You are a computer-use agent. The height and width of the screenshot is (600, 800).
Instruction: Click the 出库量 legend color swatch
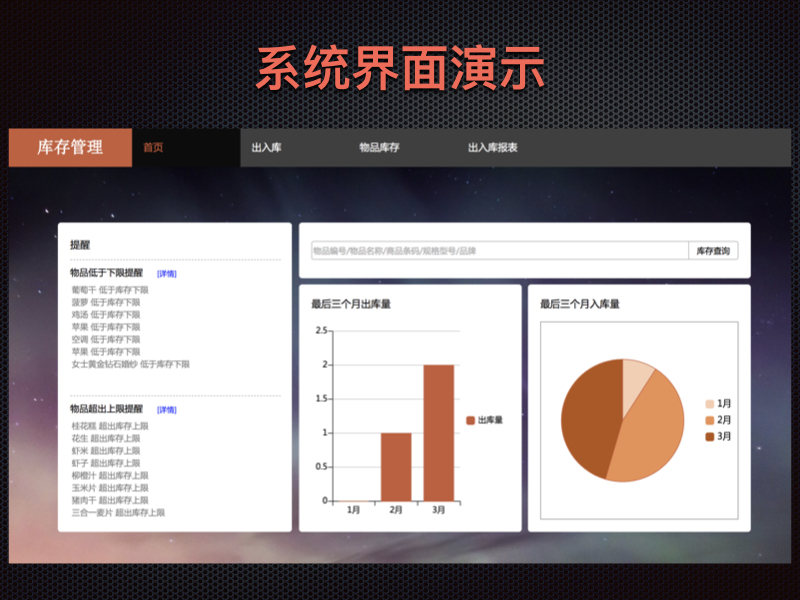(x=470, y=420)
